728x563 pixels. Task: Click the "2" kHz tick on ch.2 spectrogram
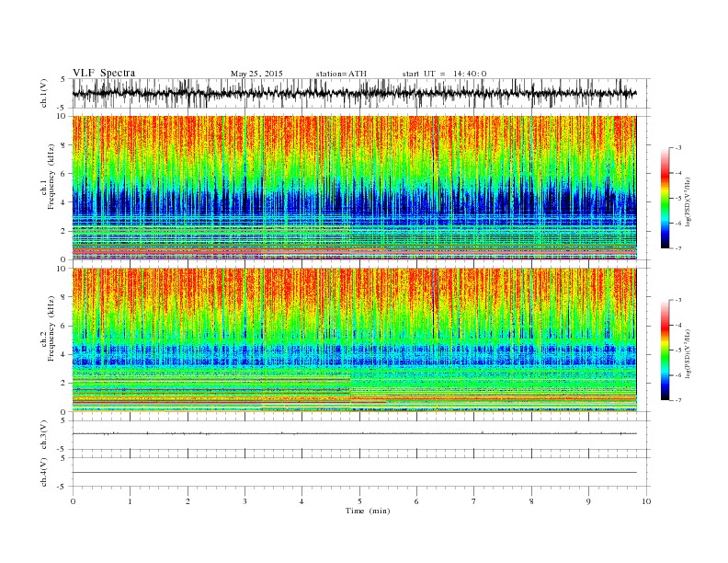[x=64, y=384]
